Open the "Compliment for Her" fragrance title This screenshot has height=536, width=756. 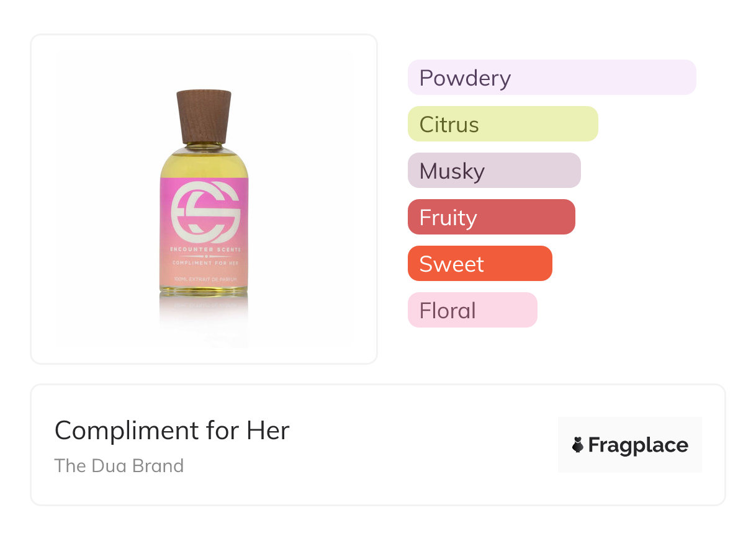pyautogui.click(x=172, y=431)
